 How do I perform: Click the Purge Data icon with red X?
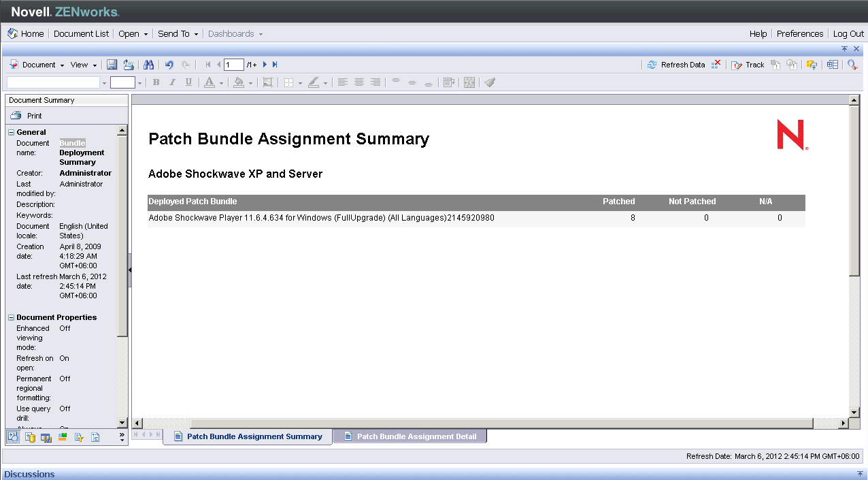point(716,65)
